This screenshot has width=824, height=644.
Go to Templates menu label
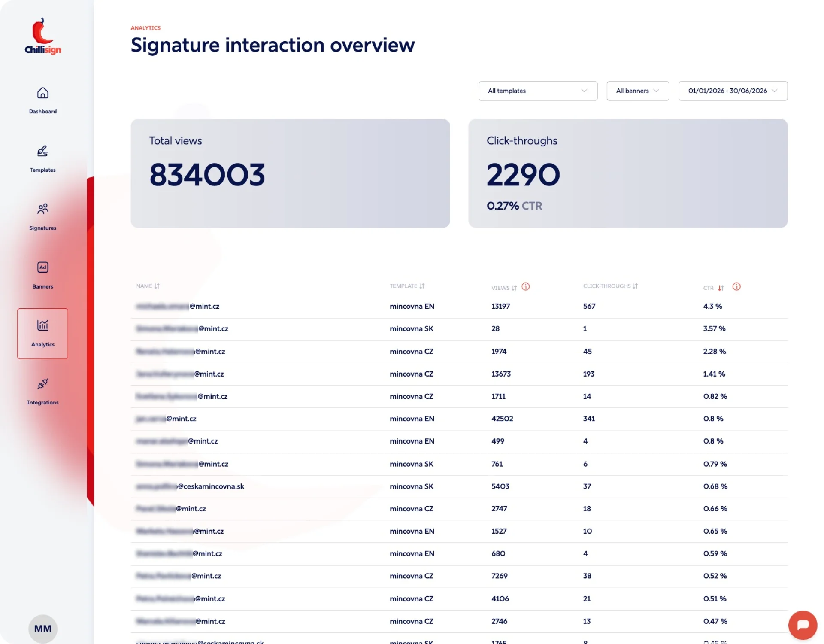(x=42, y=170)
